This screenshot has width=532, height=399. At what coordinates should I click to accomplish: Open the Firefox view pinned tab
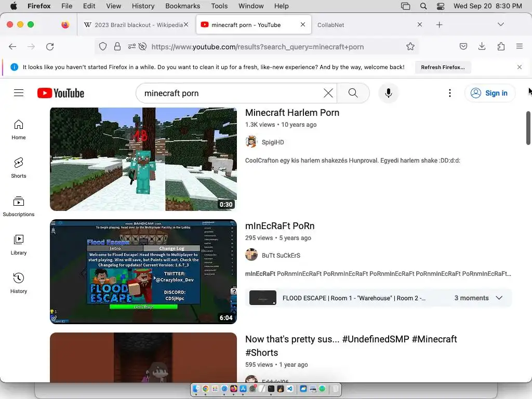coord(65,25)
